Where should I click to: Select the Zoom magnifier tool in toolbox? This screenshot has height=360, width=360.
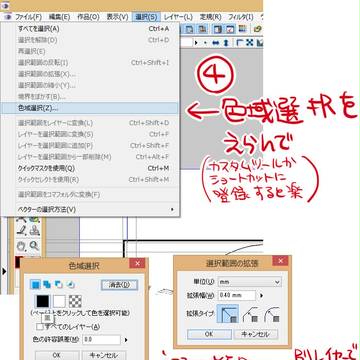pos(34,246)
